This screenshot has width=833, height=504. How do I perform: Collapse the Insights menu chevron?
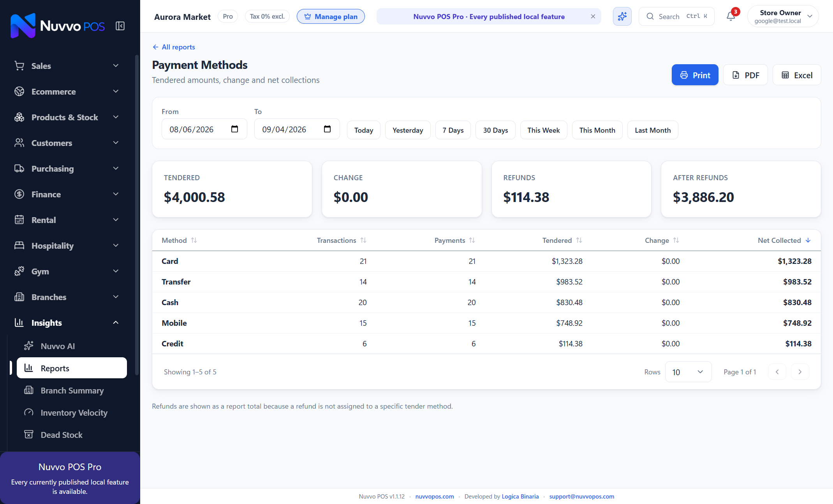pos(116,323)
